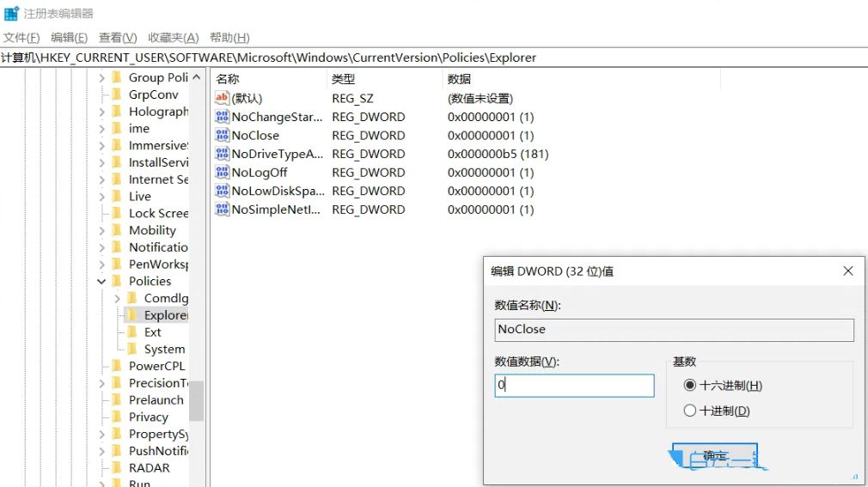Close the 编辑 DWORD dialog

coord(847,271)
